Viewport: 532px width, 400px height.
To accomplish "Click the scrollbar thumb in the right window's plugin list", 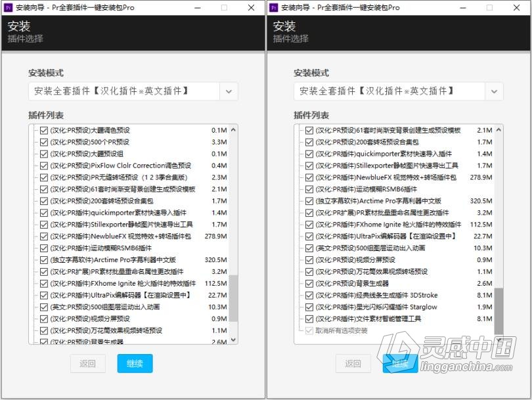I will 499,311.
